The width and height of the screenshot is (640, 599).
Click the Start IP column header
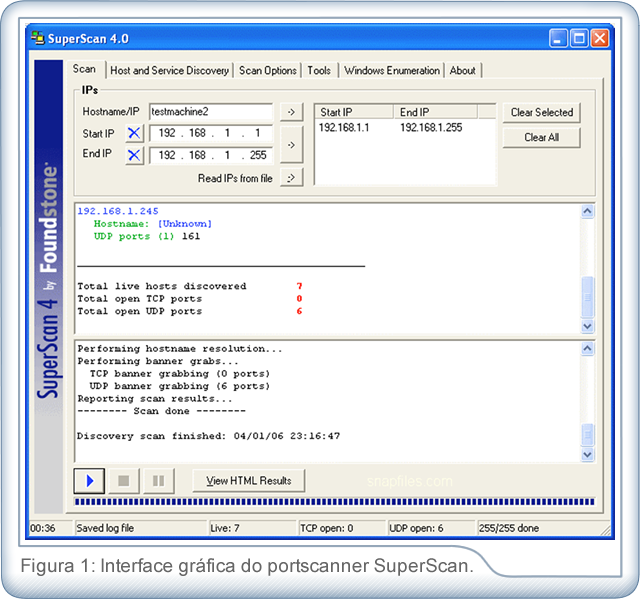(354, 112)
